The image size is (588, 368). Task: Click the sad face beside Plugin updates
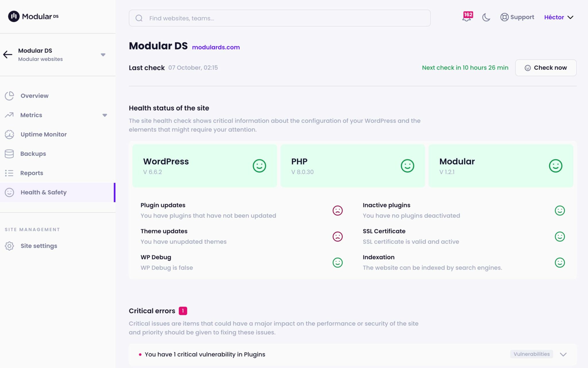pos(337,210)
